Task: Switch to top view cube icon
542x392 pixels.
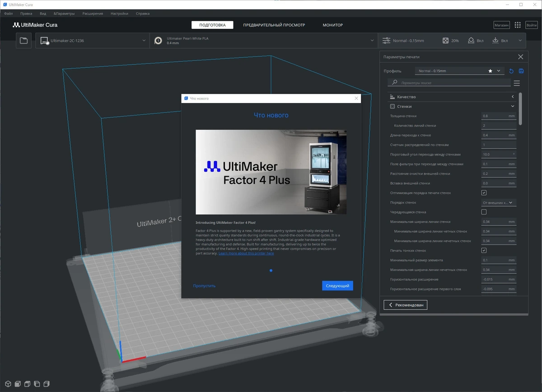Action: [x=27, y=384]
